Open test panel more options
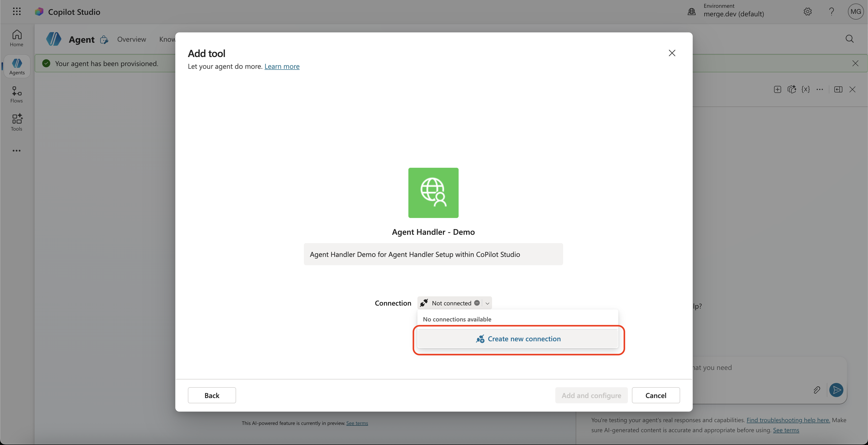This screenshot has height=445, width=868. (x=820, y=89)
